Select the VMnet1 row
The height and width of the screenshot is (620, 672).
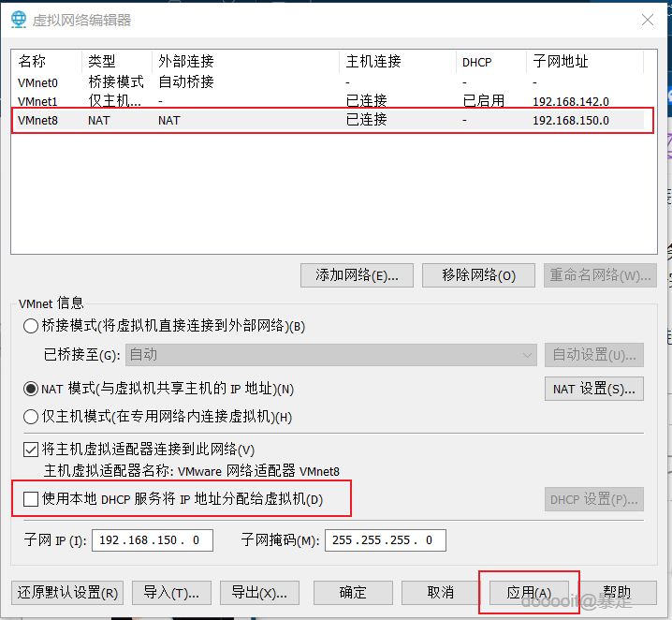(328, 101)
